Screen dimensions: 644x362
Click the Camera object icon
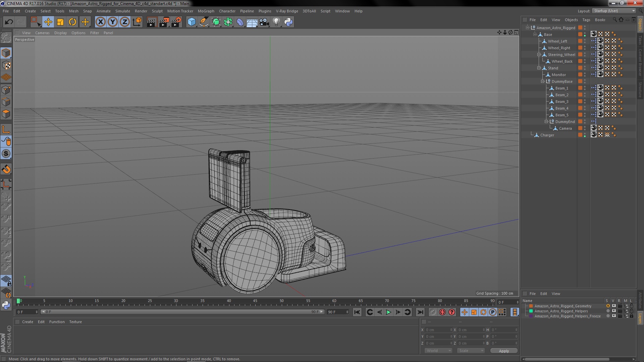tap(264, 22)
